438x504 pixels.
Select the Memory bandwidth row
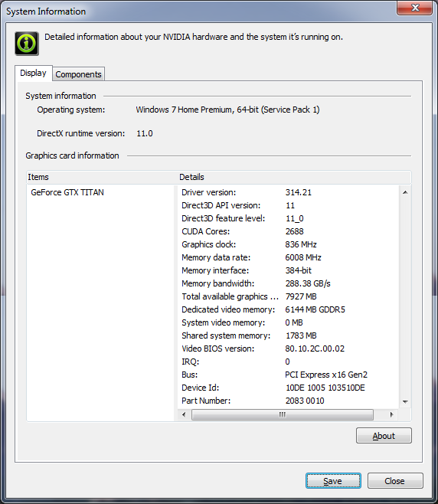[x=288, y=283]
